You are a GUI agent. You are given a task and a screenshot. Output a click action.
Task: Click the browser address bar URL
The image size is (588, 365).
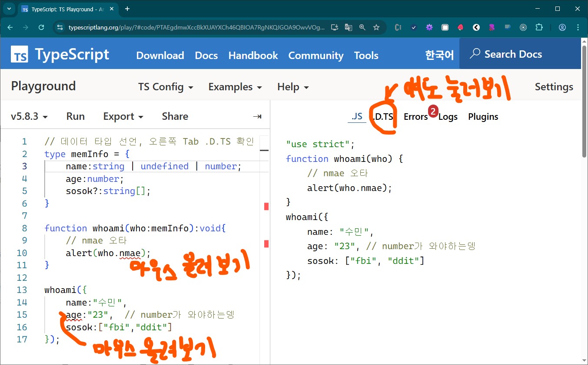[x=196, y=27]
